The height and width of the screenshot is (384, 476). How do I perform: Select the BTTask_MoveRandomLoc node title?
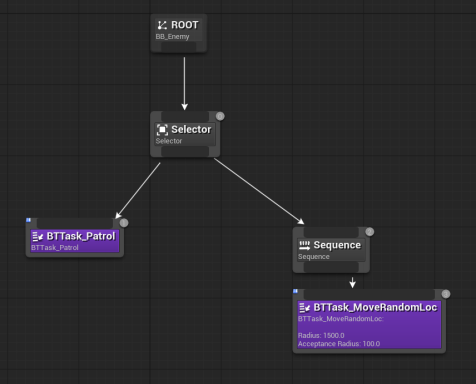click(x=375, y=307)
